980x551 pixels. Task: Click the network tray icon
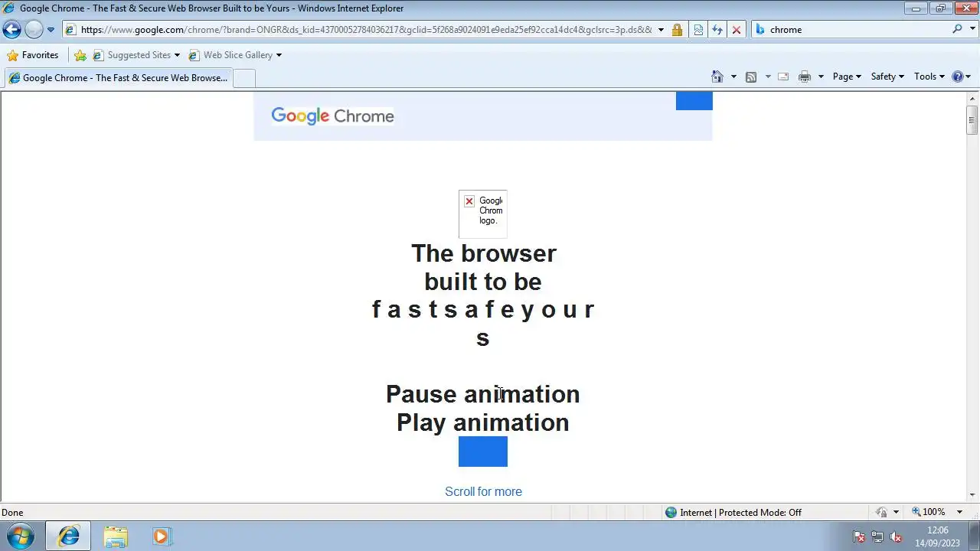877,537
